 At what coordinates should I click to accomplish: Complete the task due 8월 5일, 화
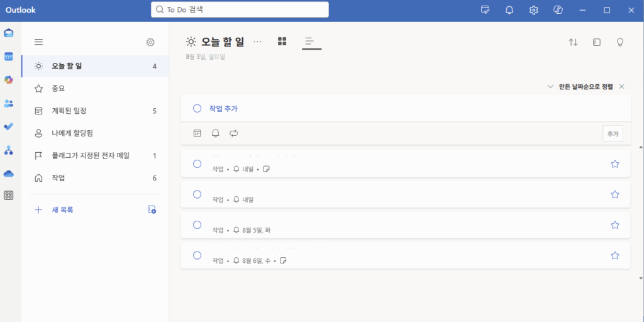[x=197, y=225]
